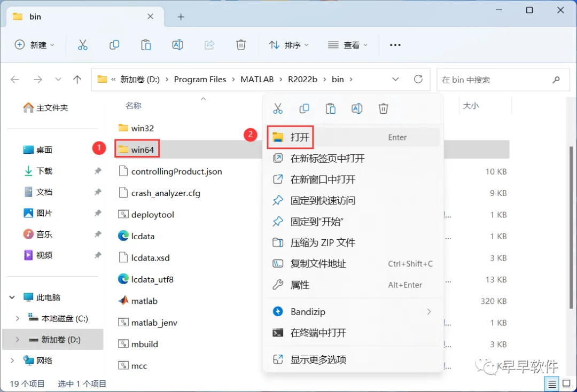Expand address bar history dropdown
Screen dimensions: 577x392
coord(395,80)
